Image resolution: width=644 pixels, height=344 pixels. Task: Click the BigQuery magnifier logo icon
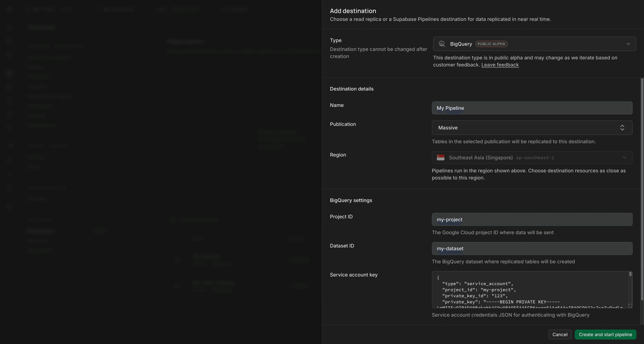tap(442, 44)
